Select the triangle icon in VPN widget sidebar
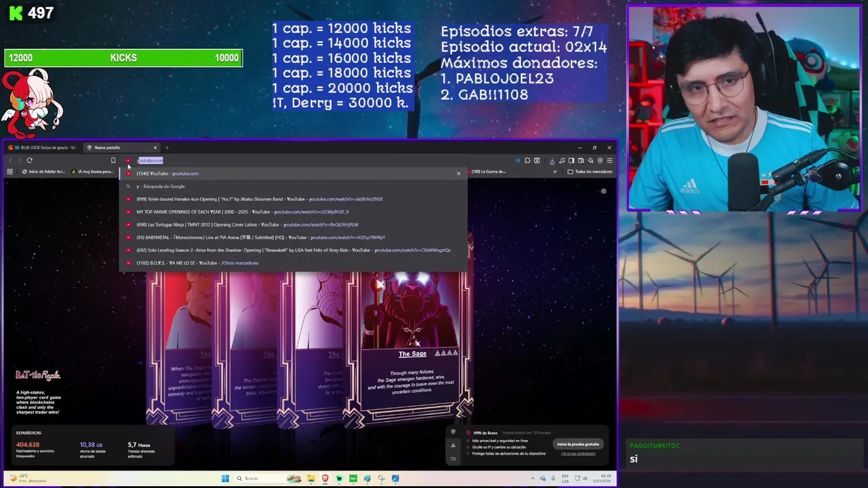The image size is (868, 488). (x=453, y=445)
